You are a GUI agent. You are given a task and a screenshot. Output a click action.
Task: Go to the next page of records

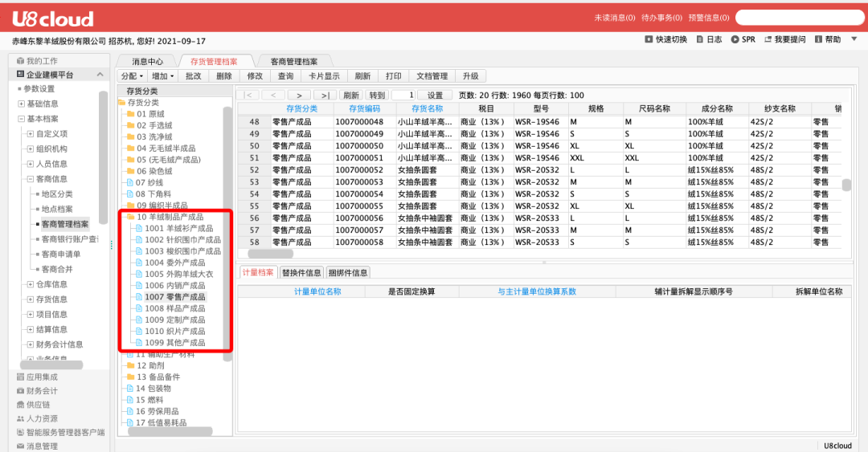pyautogui.click(x=298, y=95)
